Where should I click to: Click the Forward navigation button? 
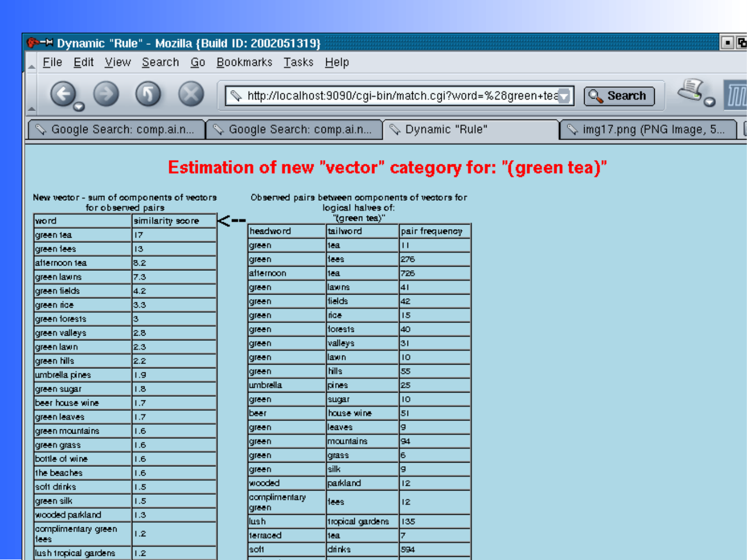click(106, 94)
